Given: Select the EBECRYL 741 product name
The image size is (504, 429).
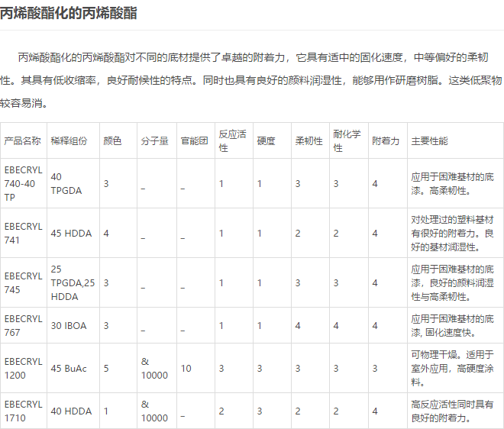Looking at the screenshot, I should (23, 233).
